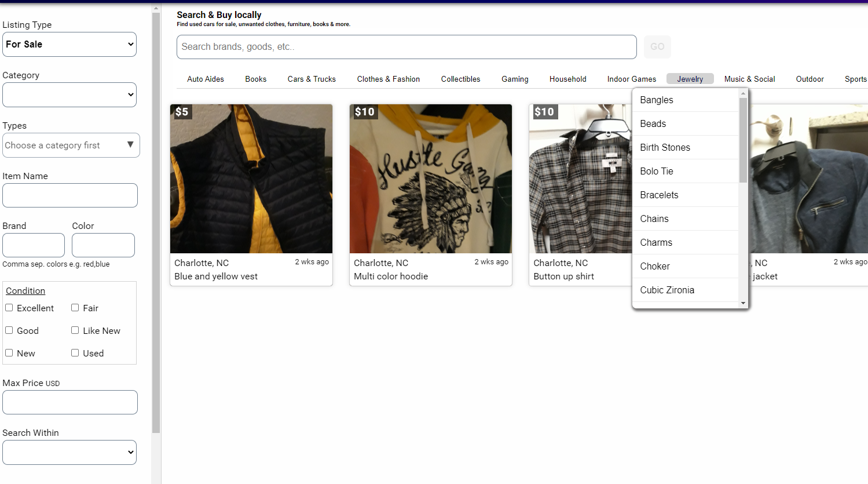
Task: Open the multi color hoodie photo
Action: click(x=431, y=179)
